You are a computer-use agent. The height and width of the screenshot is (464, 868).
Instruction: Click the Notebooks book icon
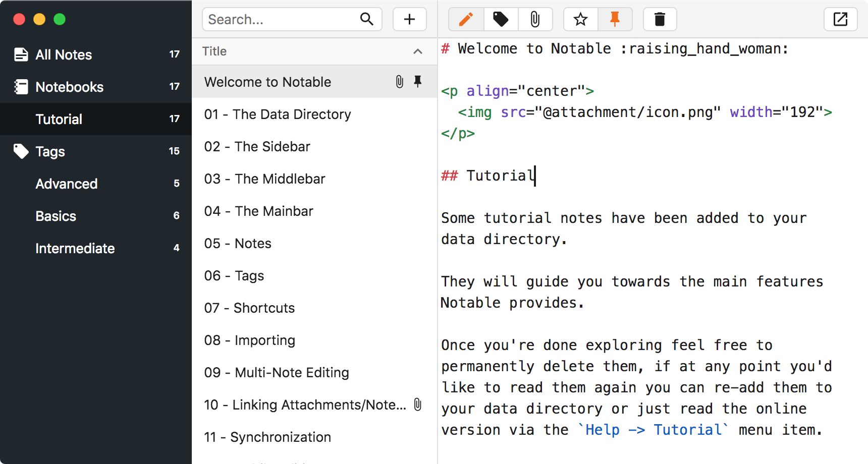click(21, 87)
